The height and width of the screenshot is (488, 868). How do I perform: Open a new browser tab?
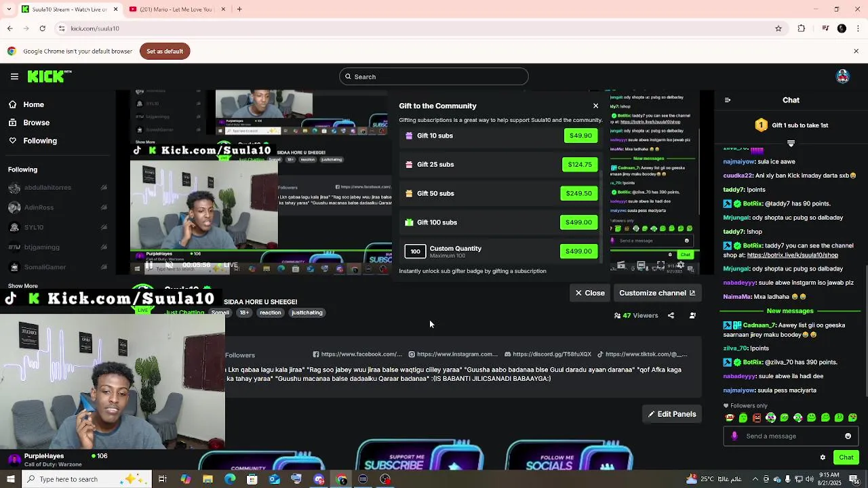(239, 9)
